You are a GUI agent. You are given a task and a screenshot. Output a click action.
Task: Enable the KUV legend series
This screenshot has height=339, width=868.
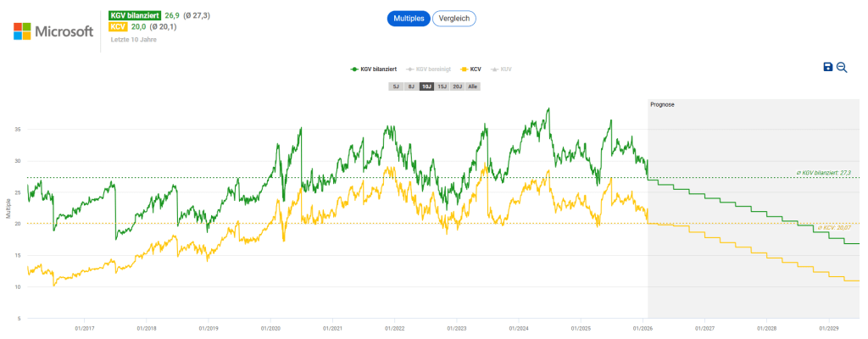501,69
